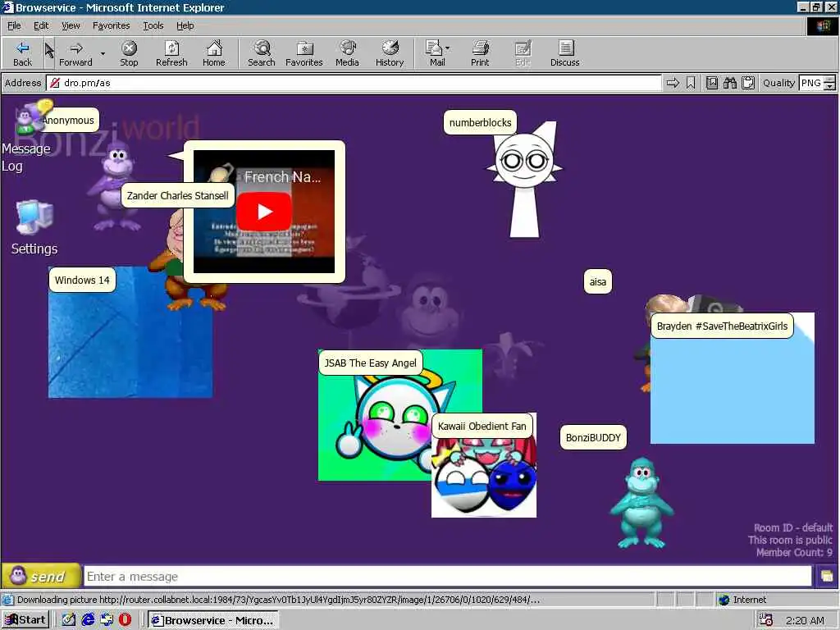Stop page loading with the Stop button

129,53
